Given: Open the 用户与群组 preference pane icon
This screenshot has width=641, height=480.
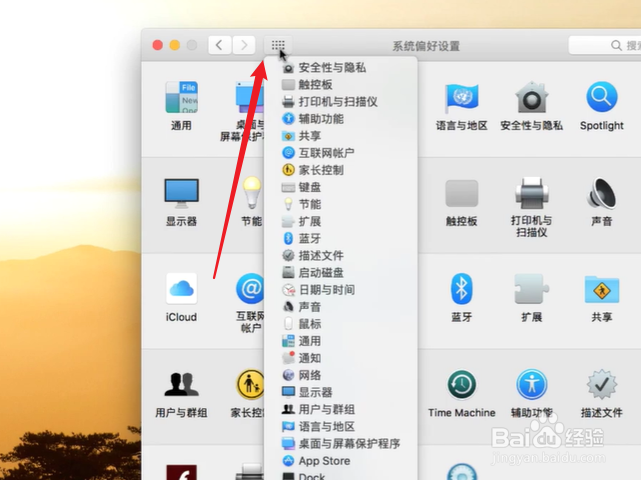Looking at the screenshot, I should tap(182, 384).
